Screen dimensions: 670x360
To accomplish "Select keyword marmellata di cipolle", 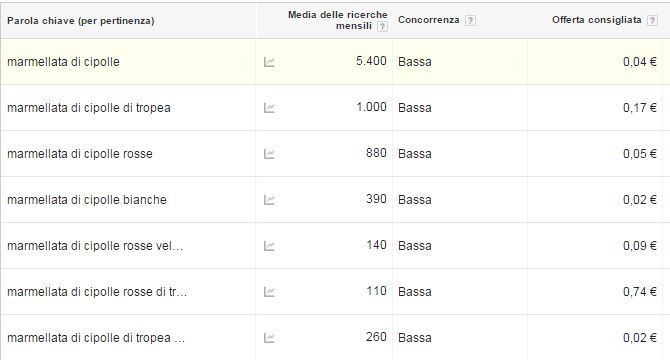I will pyautogui.click(x=63, y=62).
